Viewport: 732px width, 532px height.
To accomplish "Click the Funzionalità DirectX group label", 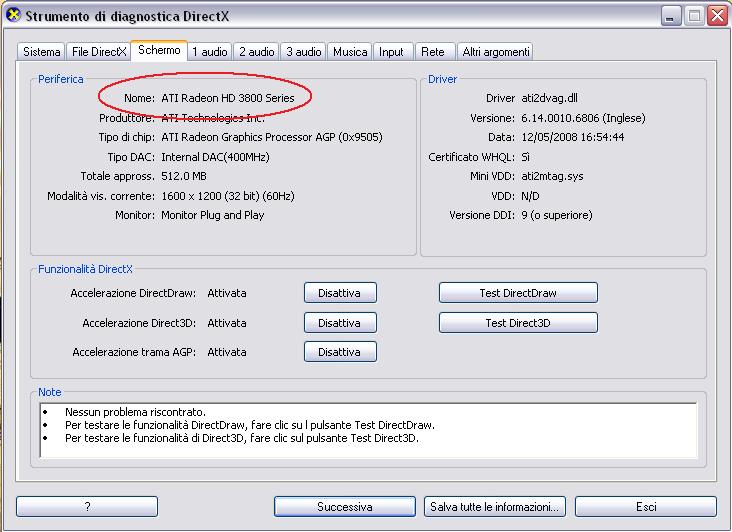I will point(85,269).
